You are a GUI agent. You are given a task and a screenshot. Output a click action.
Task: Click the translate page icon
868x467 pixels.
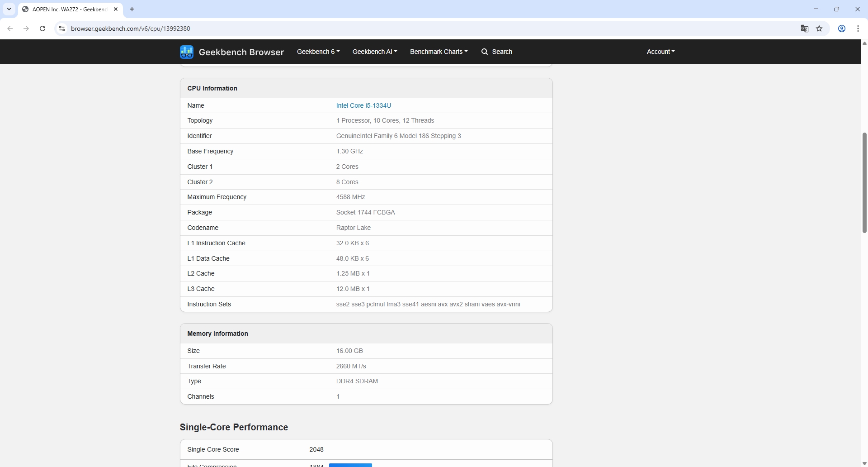tap(805, 29)
